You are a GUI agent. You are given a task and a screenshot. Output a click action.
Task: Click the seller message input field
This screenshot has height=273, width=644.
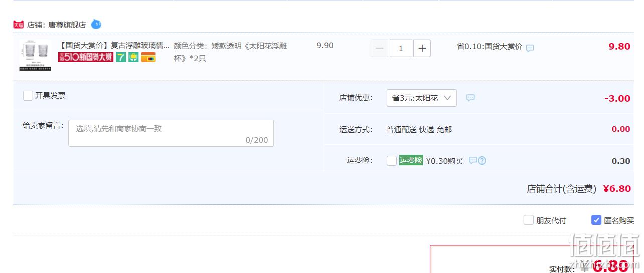[171, 133]
